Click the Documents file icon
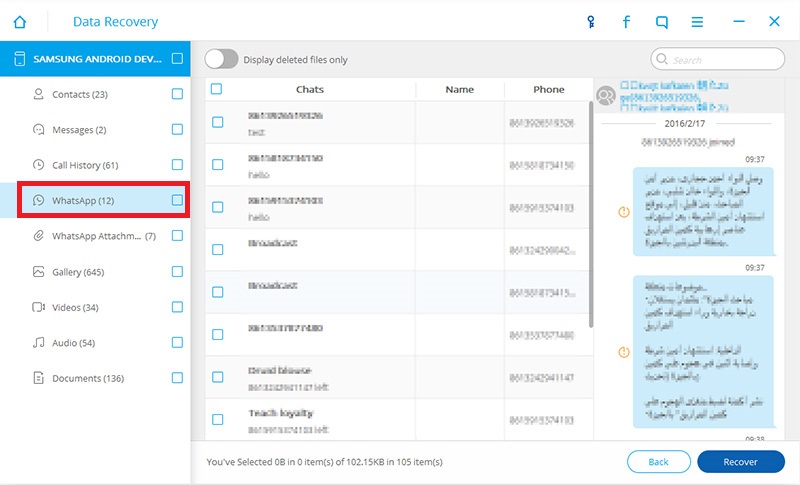Viewport: 800px width, 485px height. pyautogui.click(x=38, y=378)
